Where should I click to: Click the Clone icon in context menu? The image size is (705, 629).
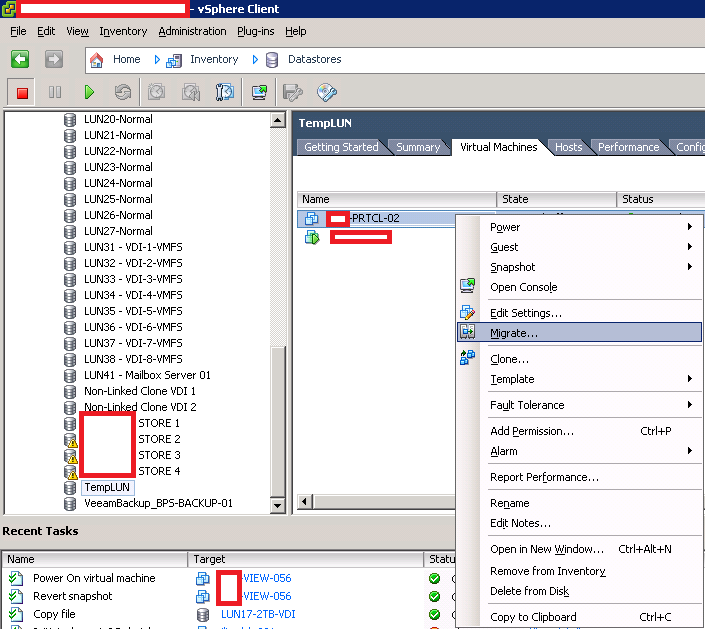tap(468, 357)
